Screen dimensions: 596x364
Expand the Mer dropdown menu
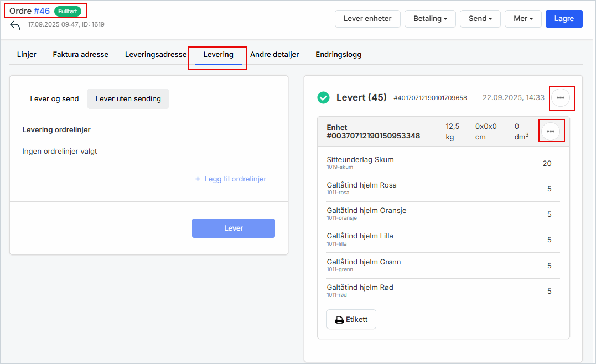coord(522,18)
